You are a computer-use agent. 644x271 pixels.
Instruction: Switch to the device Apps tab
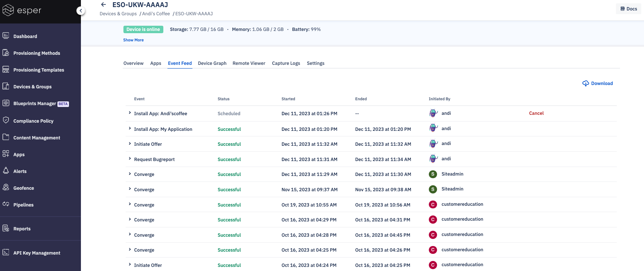tap(156, 63)
